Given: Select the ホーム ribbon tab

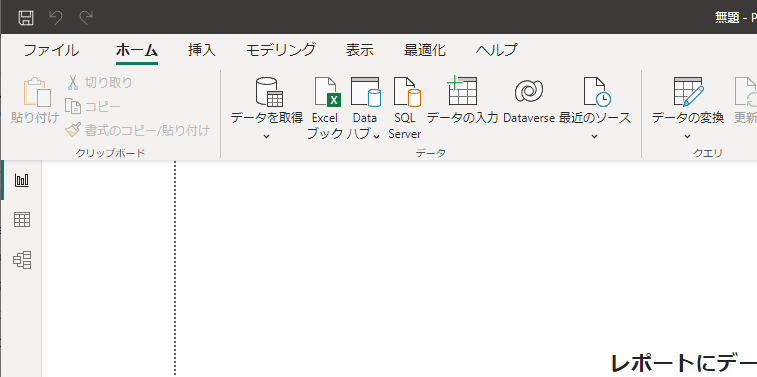Looking at the screenshot, I should [x=137, y=50].
